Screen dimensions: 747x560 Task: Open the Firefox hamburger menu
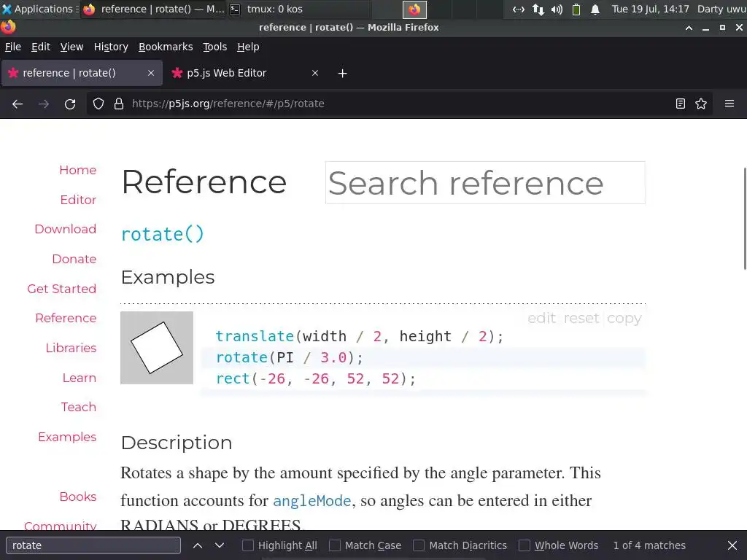coord(729,104)
